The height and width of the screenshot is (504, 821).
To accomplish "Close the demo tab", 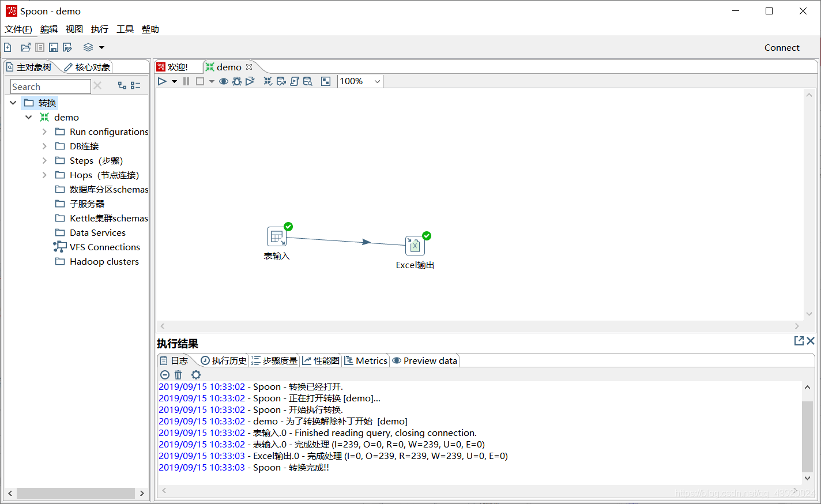I will point(249,67).
